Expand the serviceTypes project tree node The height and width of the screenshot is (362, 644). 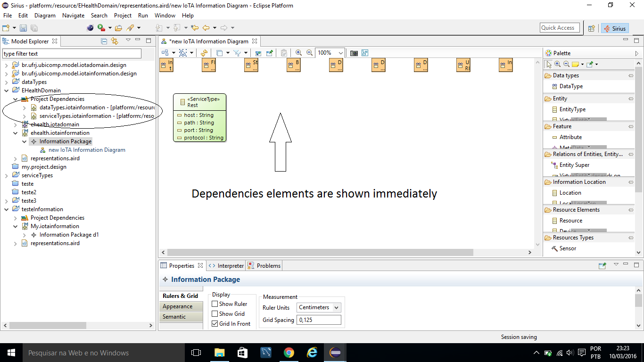coord(7,175)
